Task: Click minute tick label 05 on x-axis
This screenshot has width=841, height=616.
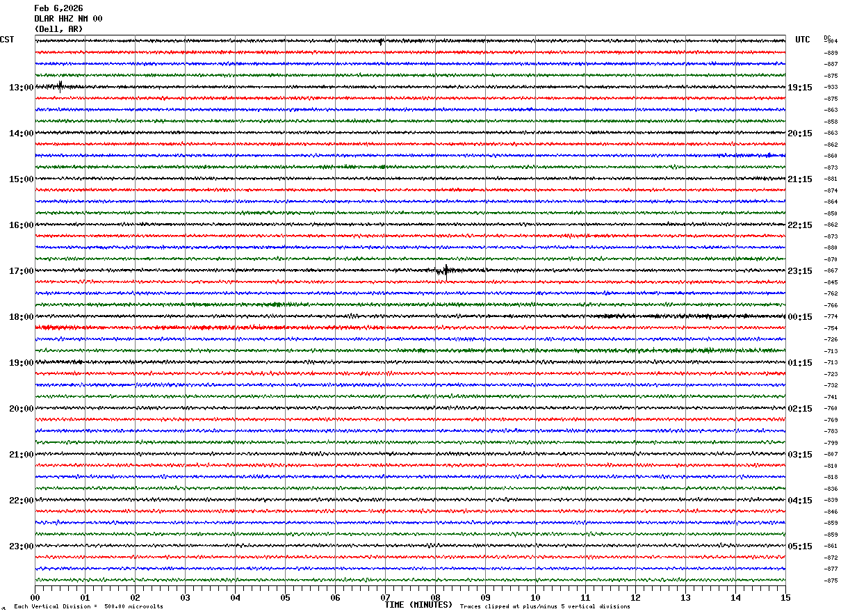Action: click(x=285, y=598)
